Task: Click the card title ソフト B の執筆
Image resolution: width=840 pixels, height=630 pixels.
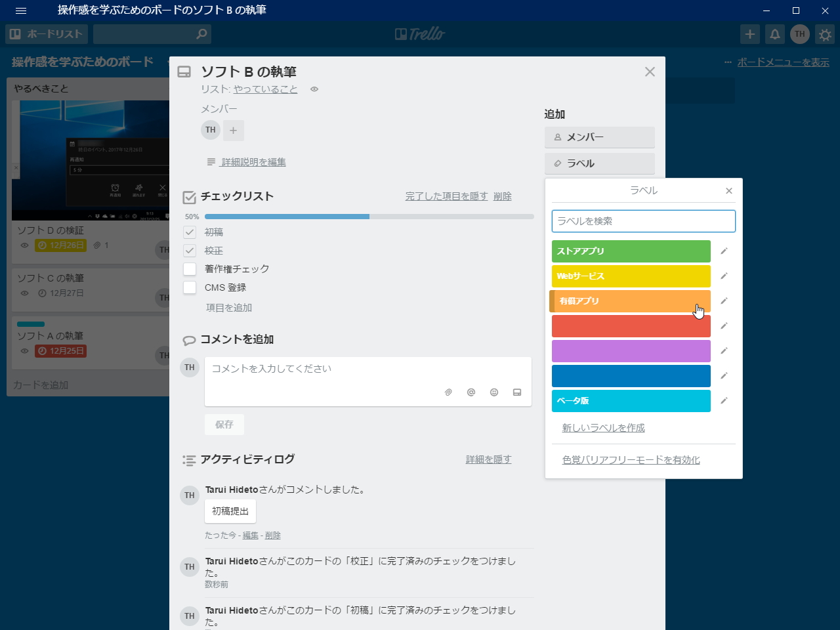Action: tap(249, 72)
